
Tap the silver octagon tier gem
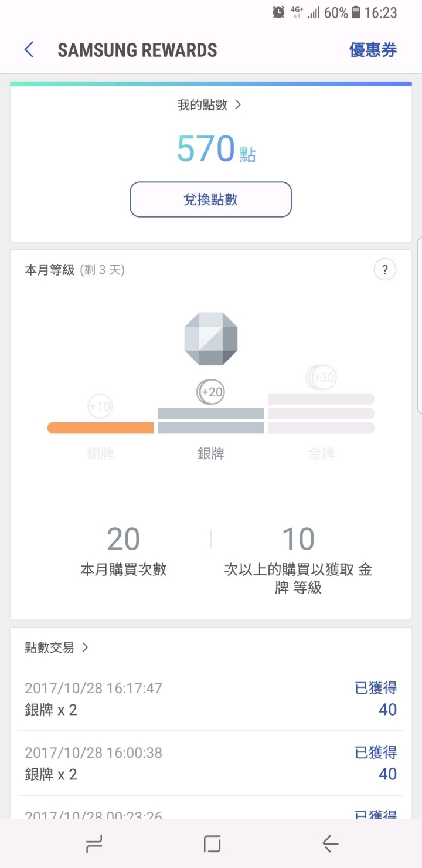tap(211, 339)
